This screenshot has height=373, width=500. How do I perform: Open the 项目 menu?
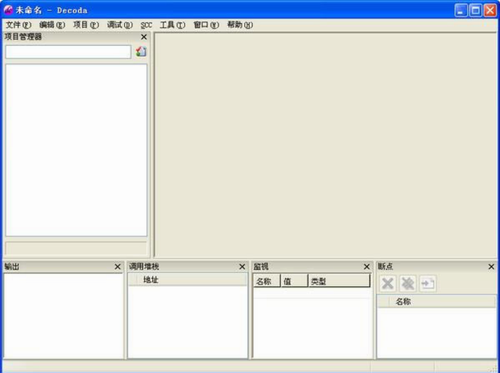point(86,25)
